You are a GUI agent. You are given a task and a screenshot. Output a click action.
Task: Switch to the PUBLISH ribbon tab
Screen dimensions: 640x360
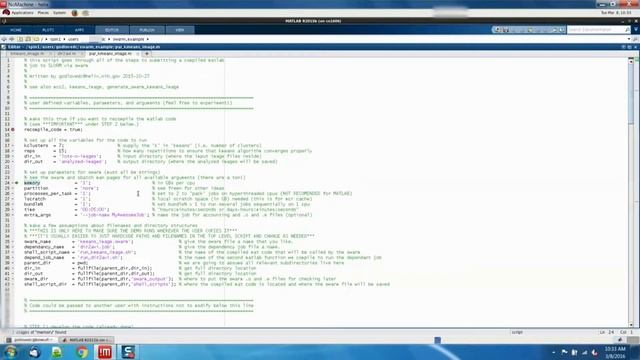pos(147,30)
